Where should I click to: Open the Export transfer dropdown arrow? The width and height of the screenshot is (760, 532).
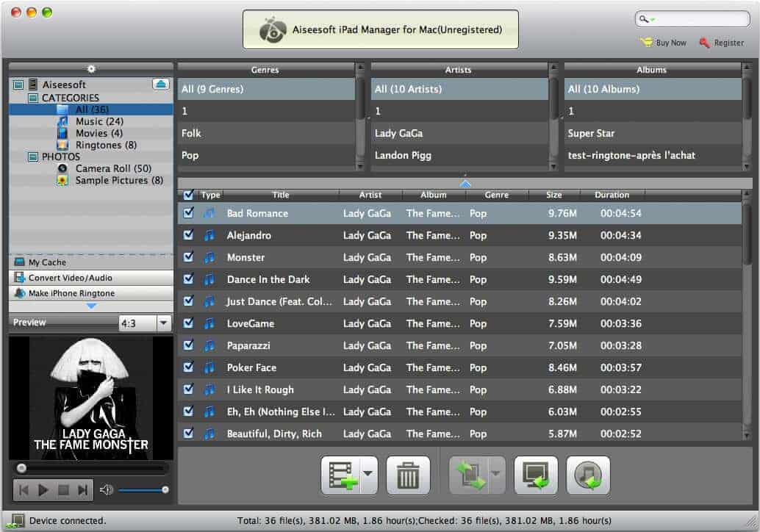[496, 475]
